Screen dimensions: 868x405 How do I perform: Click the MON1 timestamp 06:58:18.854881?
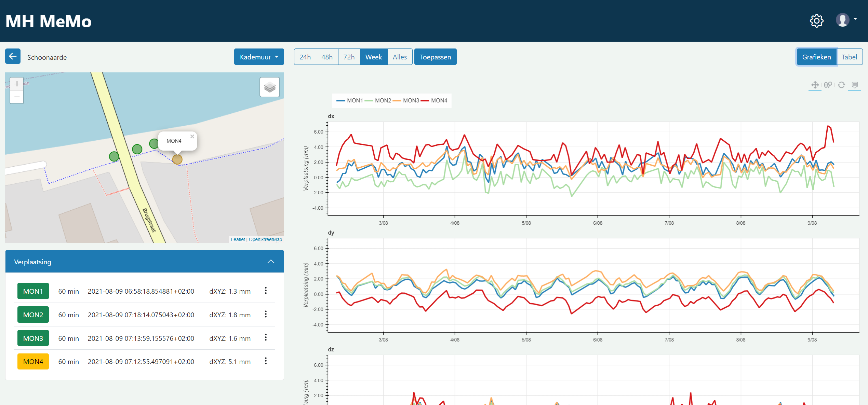tap(141, 291)
